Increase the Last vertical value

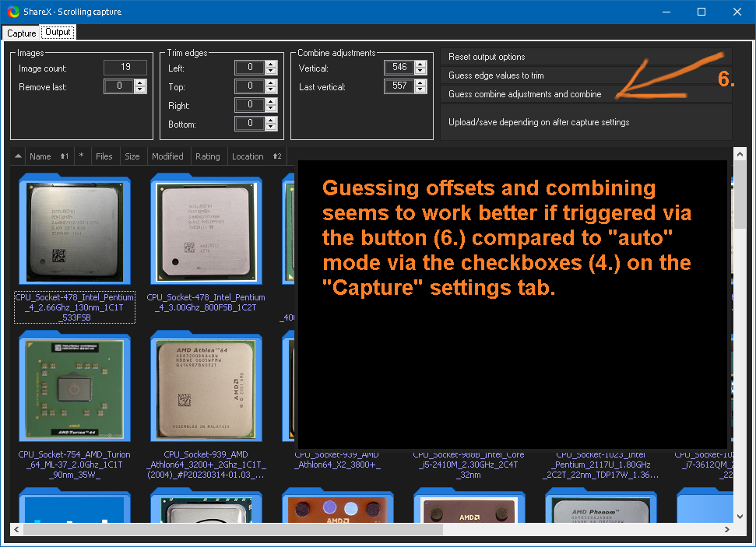pyautogui.click(x=421, y=83)
